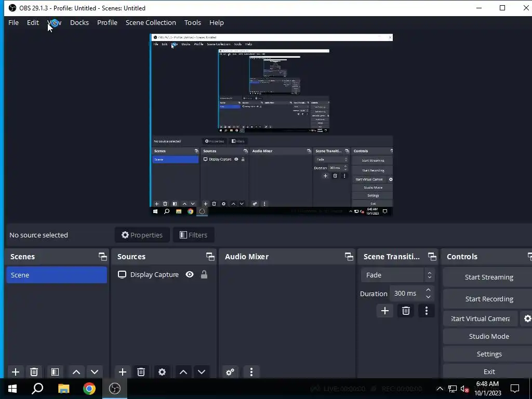Click Start Recording
This screenshot has height=399, width=532.
coord(488,299)
